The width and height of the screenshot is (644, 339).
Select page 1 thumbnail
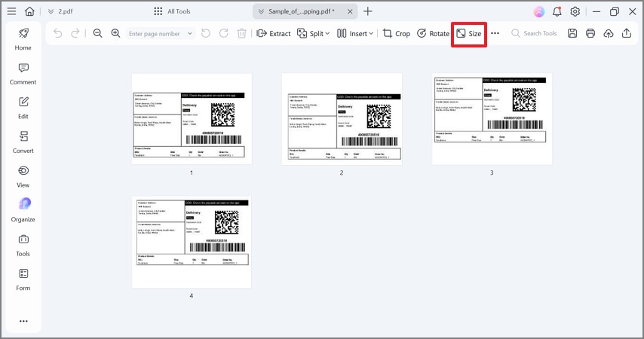click(x=192, y=119)
